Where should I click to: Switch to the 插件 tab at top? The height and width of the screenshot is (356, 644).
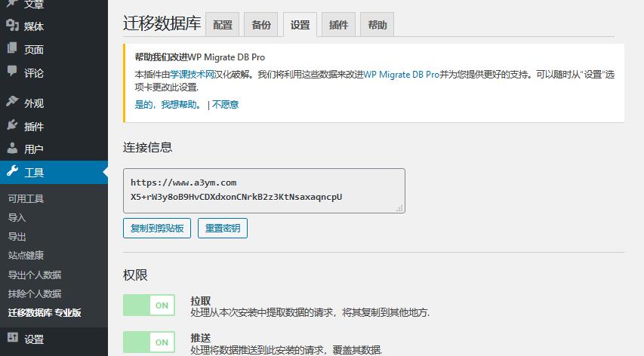338,25
